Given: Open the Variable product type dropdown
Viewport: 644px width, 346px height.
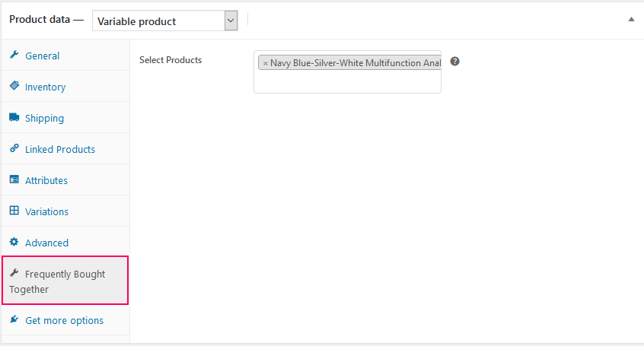Looking at the screenshot, I should click(x=164, y=21).
